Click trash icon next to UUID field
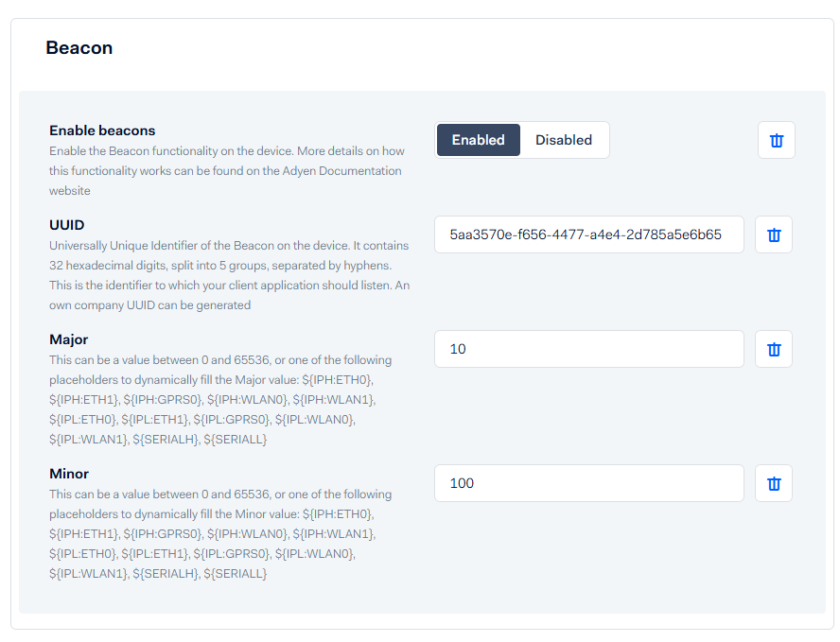 point(774,234)
